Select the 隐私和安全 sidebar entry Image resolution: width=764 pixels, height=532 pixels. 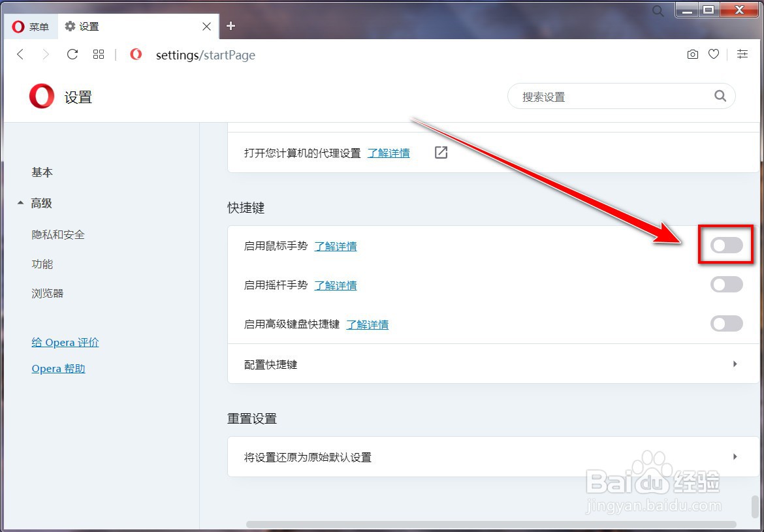point(58,234)
